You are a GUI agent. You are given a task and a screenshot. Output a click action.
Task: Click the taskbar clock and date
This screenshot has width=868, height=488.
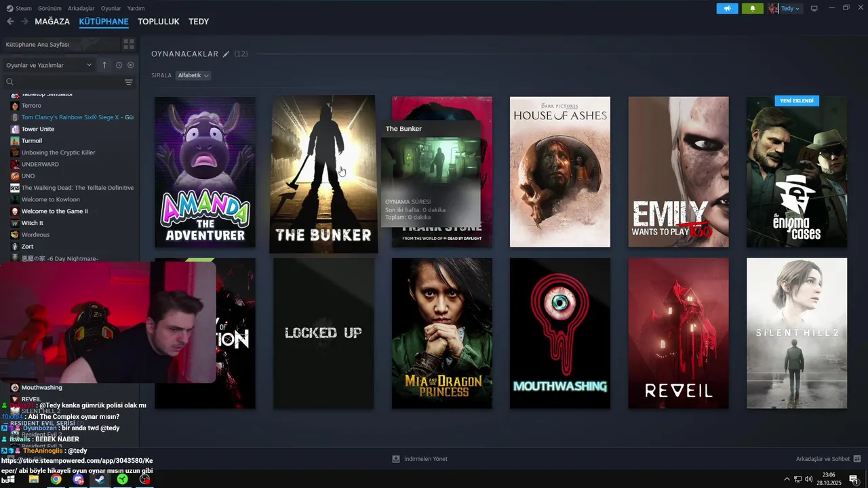[829, 479]
